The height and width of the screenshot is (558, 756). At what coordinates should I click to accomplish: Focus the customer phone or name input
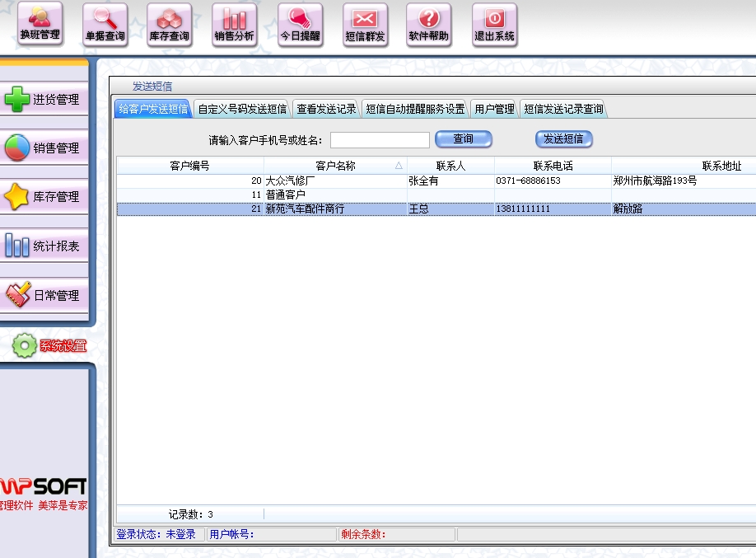(x=380, y=140)
